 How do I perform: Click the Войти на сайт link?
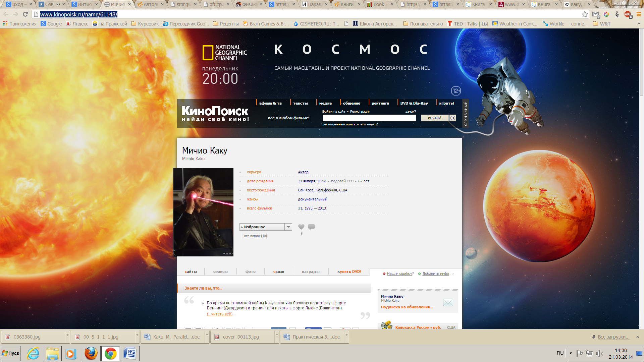[x=334, y=111]
